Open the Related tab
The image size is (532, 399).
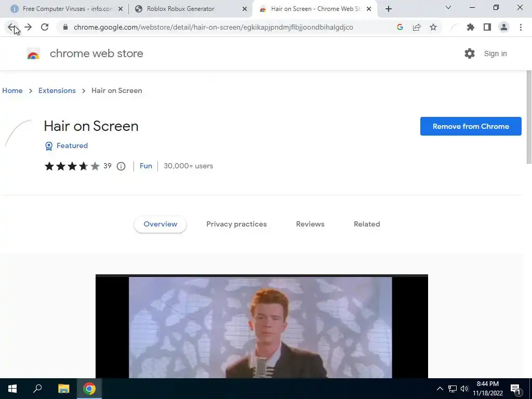click(x=367, y=224)
